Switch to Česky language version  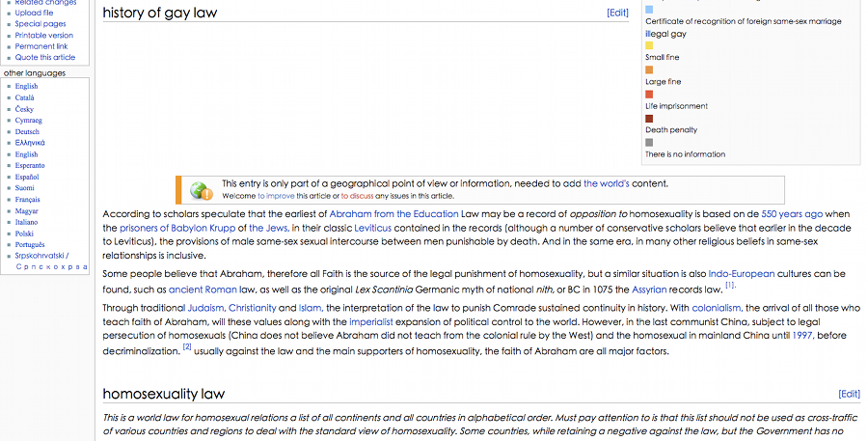(24, 109)
